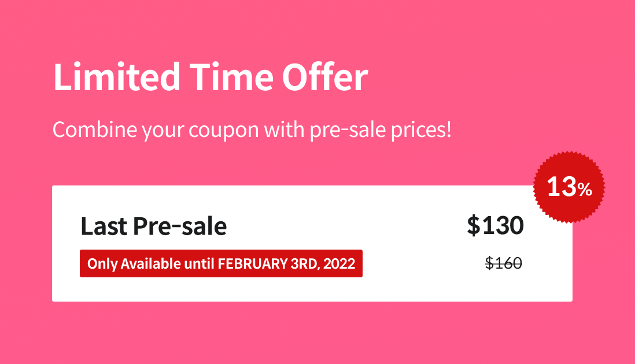Viewport: 635px width, 364px height.
Task: Click the word 'Limited' in the heading
Action: (117, 77)
